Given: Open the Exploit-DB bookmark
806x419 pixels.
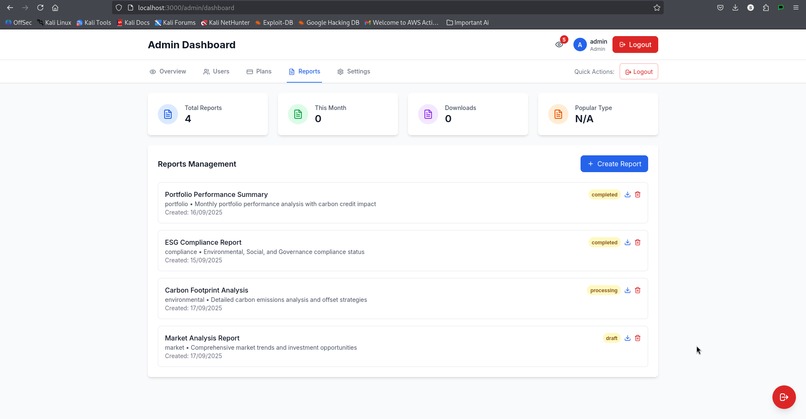Looking at the screenshot, I should click(274, 23).
